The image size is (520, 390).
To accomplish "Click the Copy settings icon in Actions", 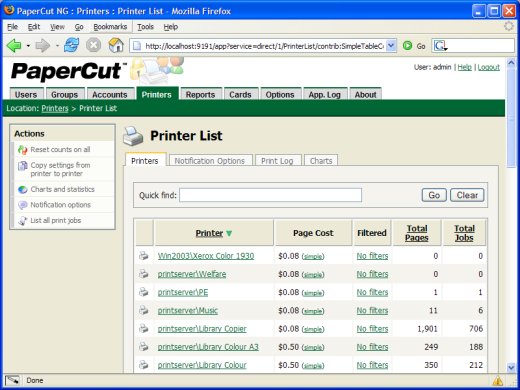I will pyautogui.click(x=23, y=165).
